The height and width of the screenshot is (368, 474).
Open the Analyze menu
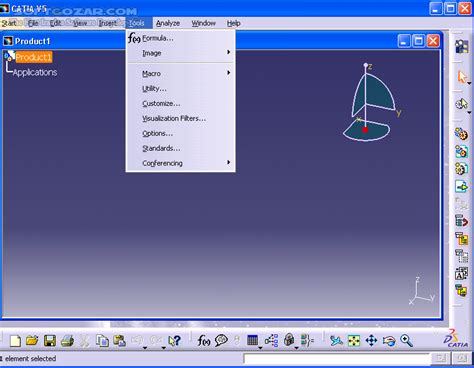tap(168, 23)
